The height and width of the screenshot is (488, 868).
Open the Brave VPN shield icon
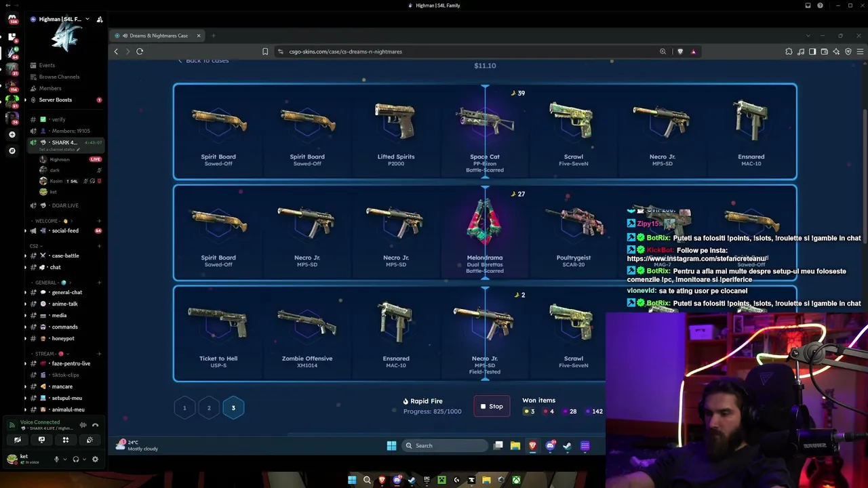click(848, 52)
